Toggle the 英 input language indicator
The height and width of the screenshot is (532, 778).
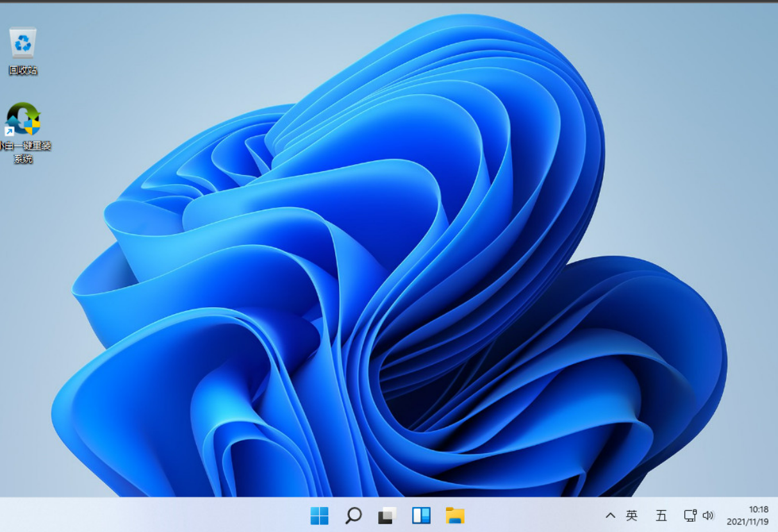tap(632, 515)
